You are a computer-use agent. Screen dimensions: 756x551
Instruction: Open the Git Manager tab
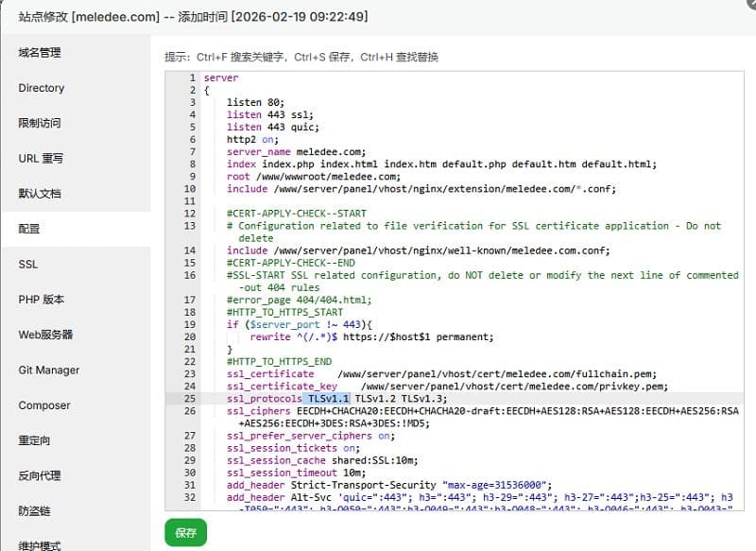(x=49, y=370)
